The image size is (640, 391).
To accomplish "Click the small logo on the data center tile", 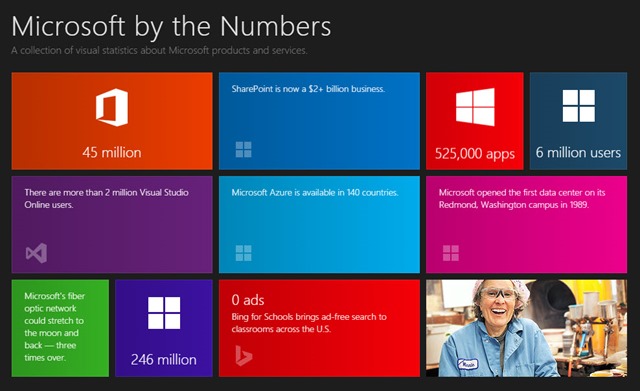I will pos(451,253).
